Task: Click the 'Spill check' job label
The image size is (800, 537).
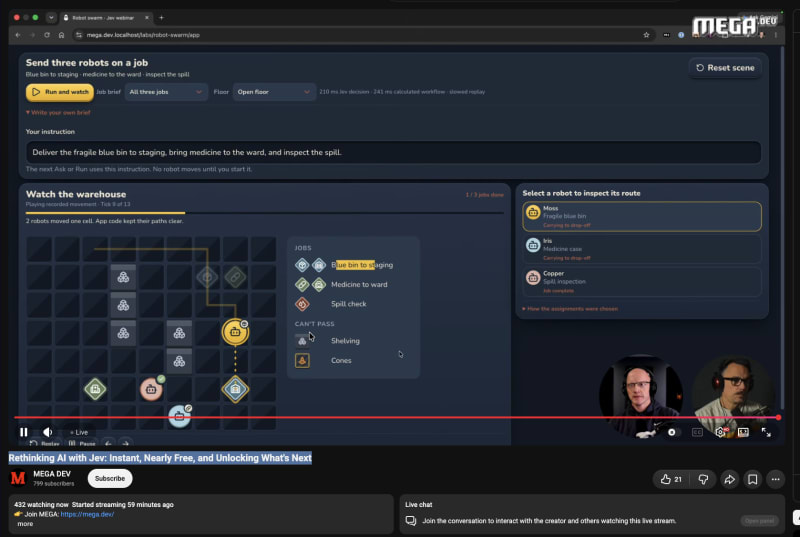Action: [348, 303]
